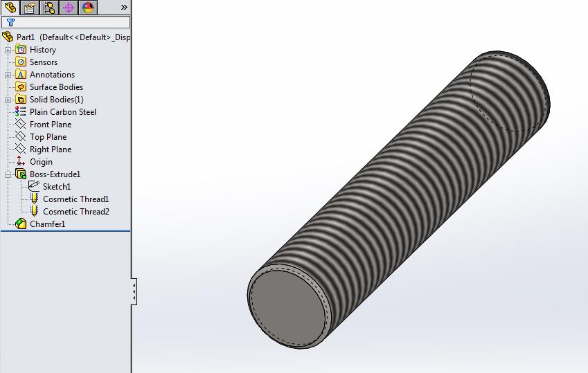Select Front Plane in the tree

click(x=51, y=125)
